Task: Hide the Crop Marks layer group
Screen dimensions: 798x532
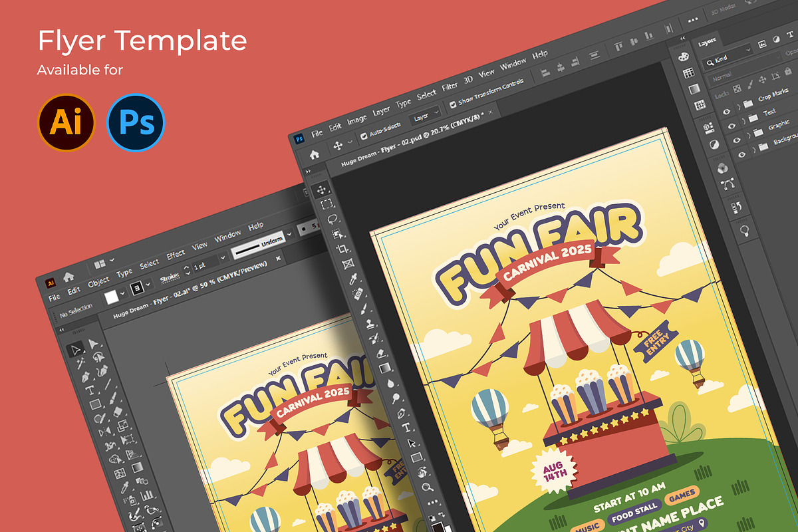Action: pos(726,111)
